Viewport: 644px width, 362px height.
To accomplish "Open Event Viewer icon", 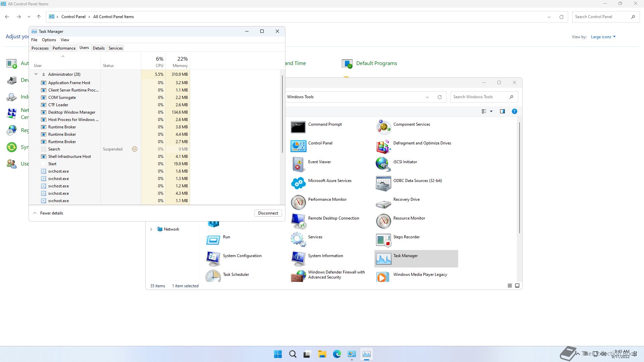I will point(298,165).
